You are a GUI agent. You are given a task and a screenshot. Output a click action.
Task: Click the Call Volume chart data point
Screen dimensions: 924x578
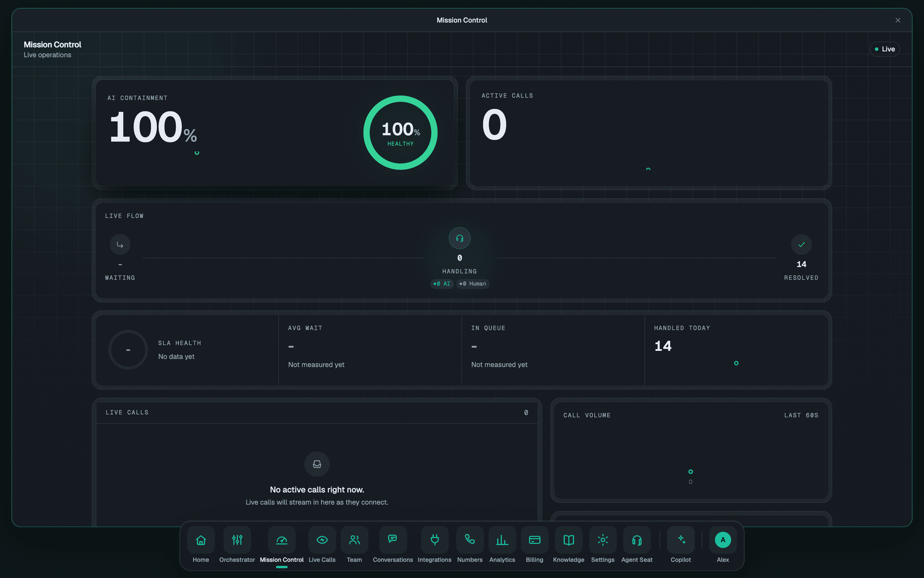pos(690,471)
